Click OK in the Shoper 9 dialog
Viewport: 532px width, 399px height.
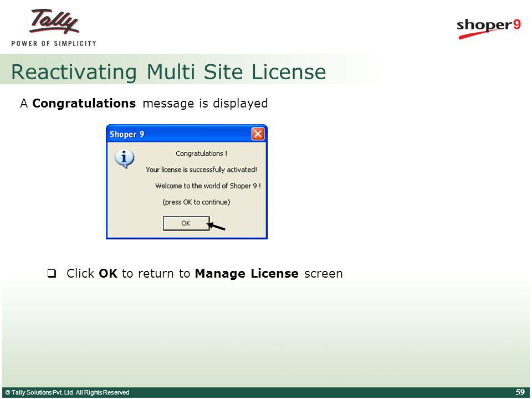click(186, 223)
